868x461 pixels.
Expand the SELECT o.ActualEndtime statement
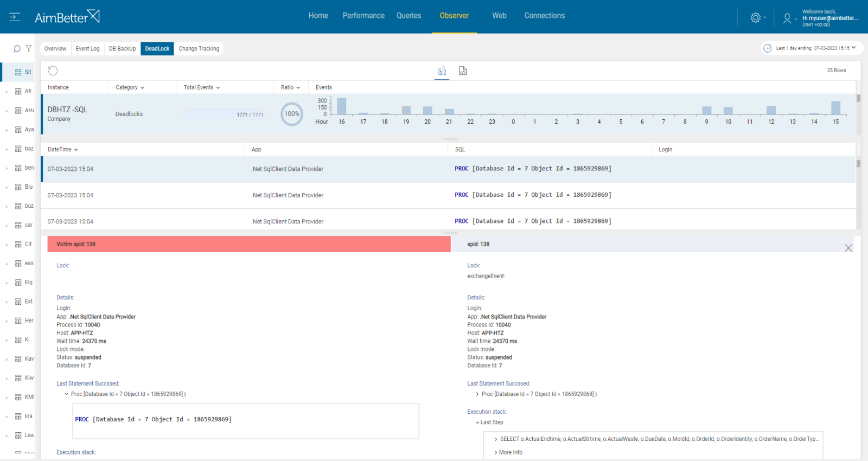(x=496, y=439)
